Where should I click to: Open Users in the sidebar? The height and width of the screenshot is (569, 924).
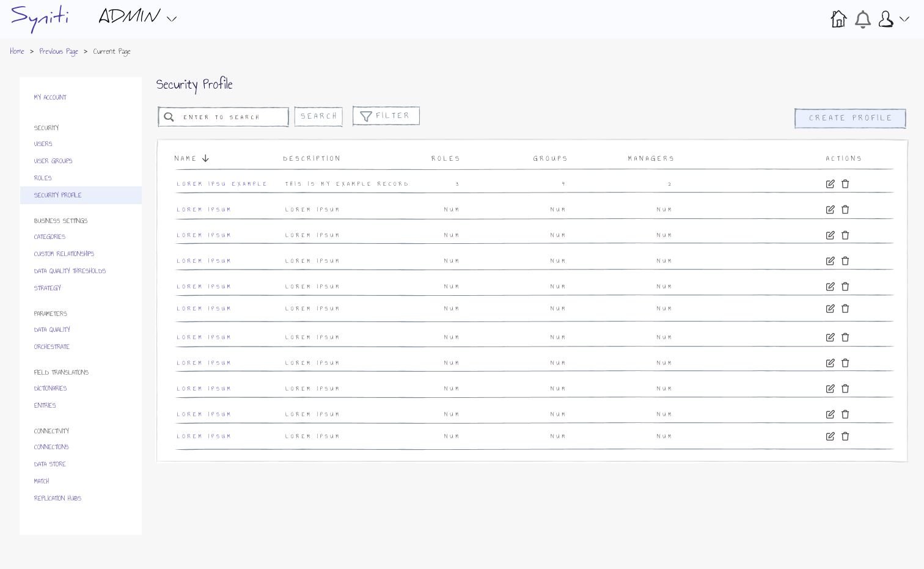click(x=43, y=144)
